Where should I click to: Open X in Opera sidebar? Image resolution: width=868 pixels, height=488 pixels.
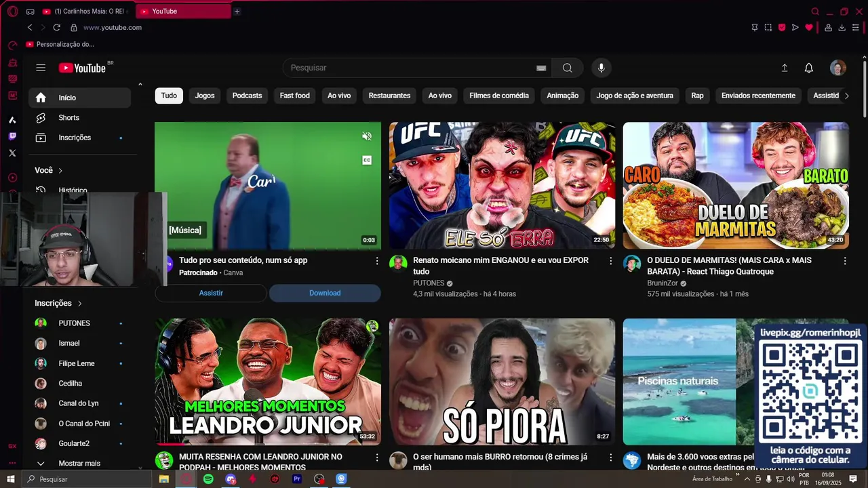(x=12, y=153)
